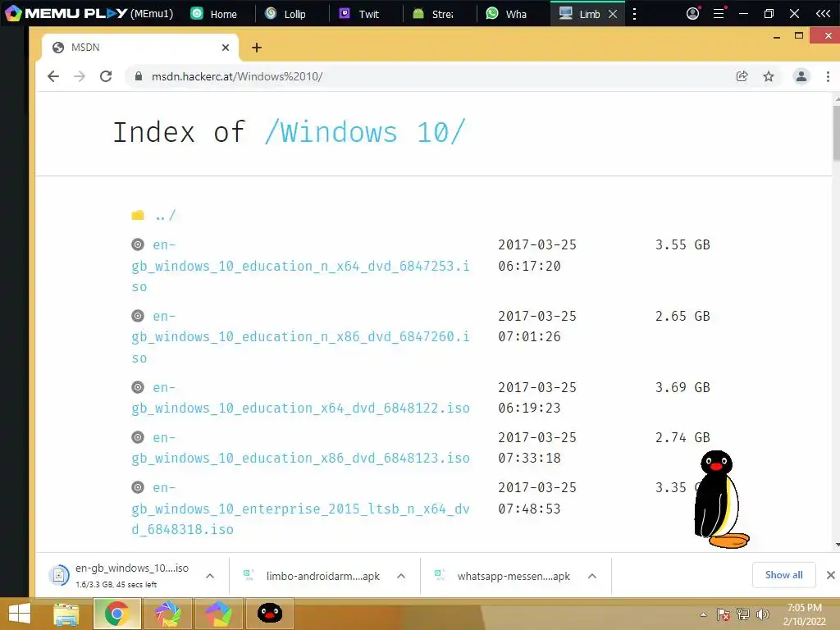The image size is (840, 630).
Task: Click the padlock site info icon
Action: point(138,76)
